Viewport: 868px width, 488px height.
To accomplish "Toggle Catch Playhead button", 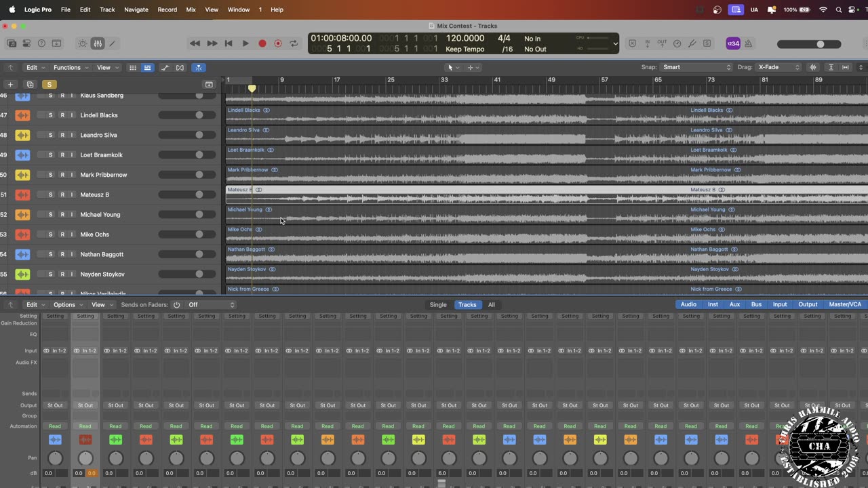I will pyautogui.click(x=198, y=68).
